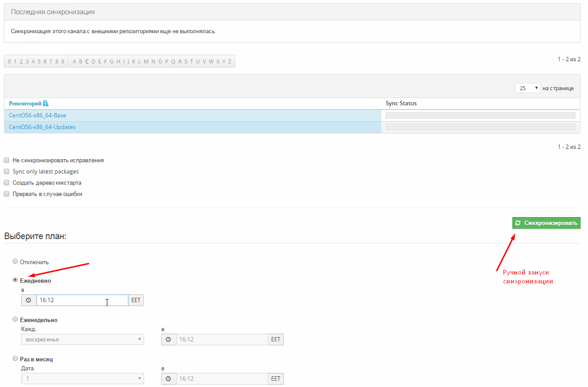Enable 'Прервать в случае ошибки' checkbox
Viewport: 588px width, 387px height.
pos(7,194)
